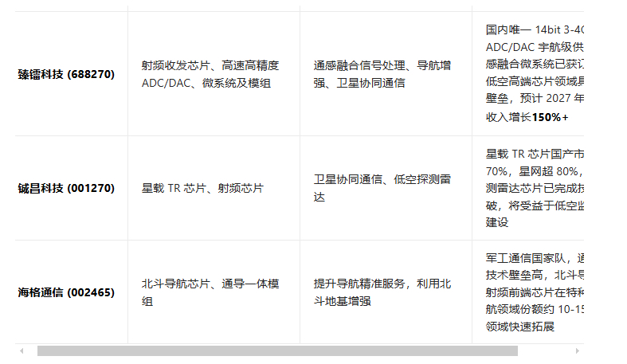Click cell 射频收发芯片、高速高精度 ADC/DAC
The height and width of the screenshot is (364, 627).
click(x=214, y=74)
